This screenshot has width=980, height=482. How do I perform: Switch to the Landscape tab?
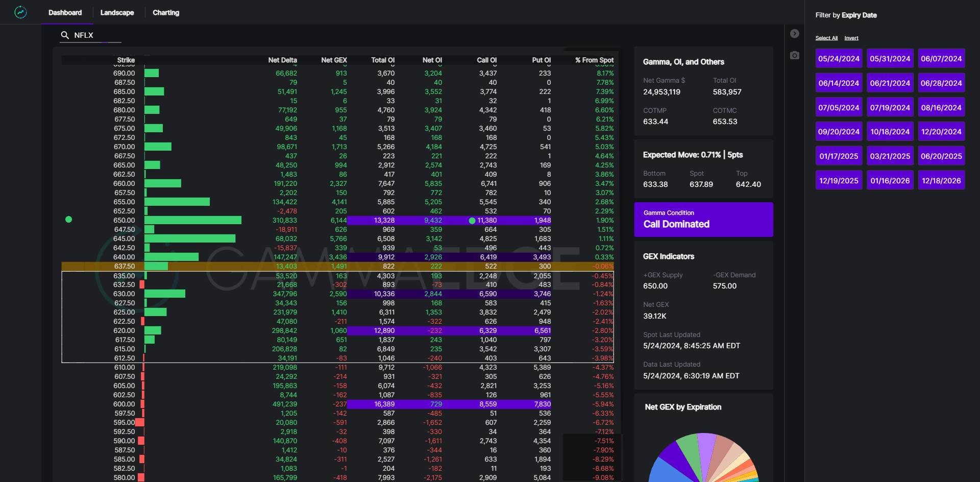(x=117, y=13)
